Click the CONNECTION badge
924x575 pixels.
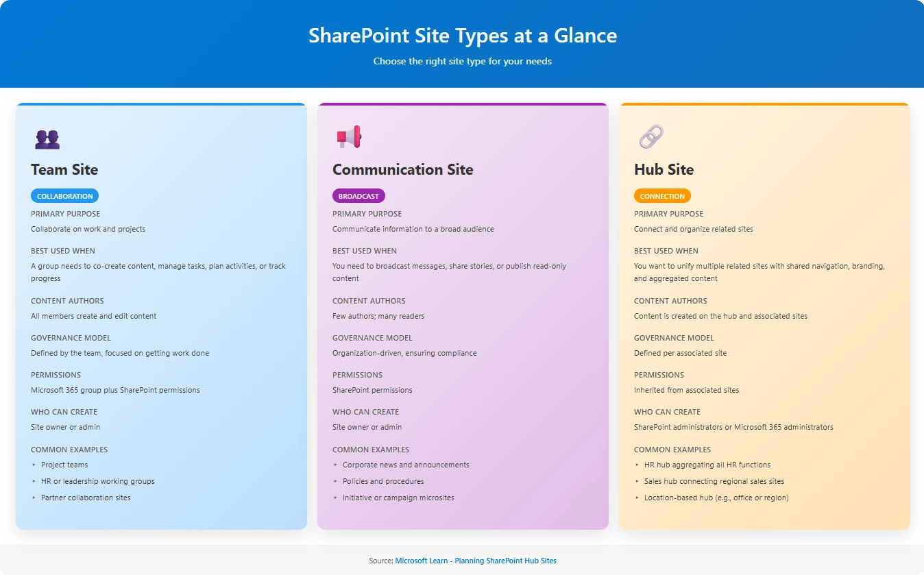pyautogui.click(x=662, y=196)
